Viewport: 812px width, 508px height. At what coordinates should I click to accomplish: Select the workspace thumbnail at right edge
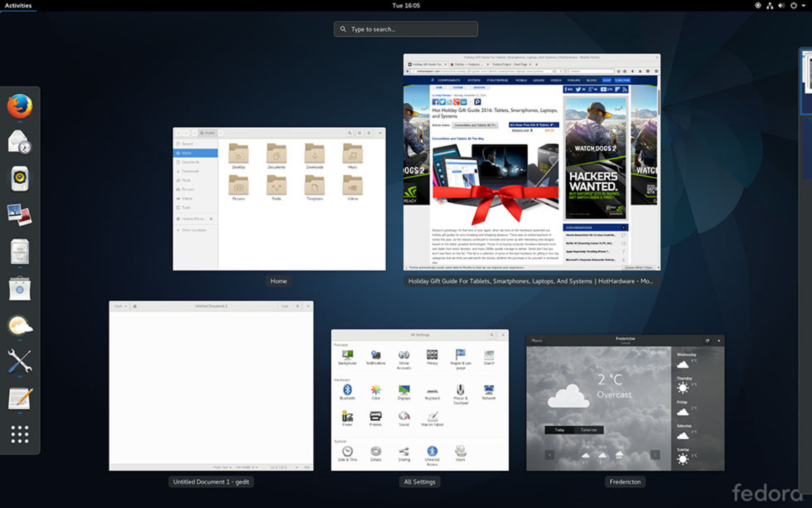coord(806,81)
